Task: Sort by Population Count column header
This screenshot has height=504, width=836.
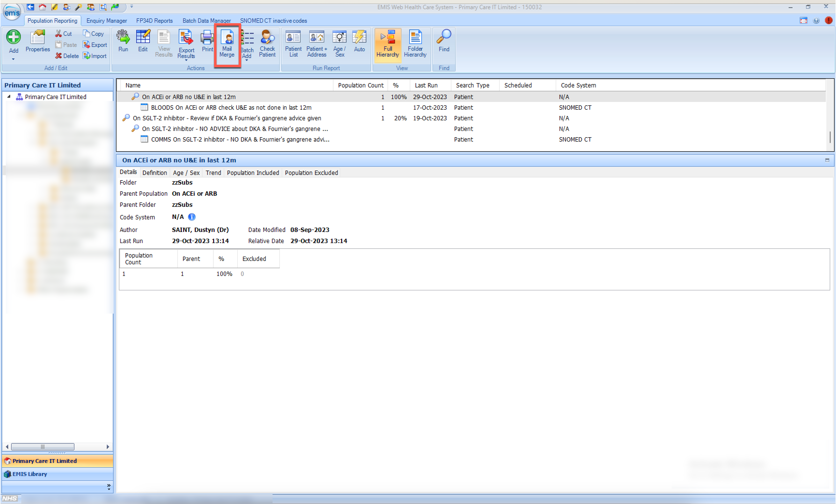Action: pyautogui.click(x=361, y=86)
